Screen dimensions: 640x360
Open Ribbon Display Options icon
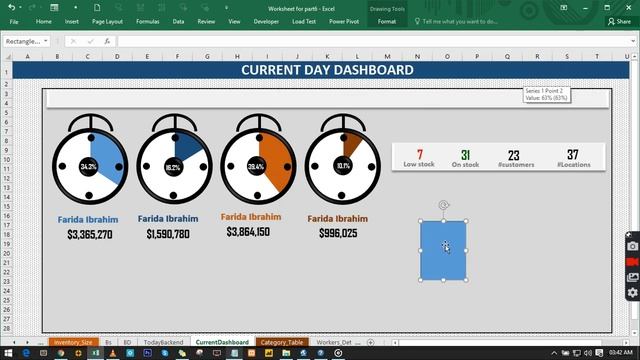(564, 8)
